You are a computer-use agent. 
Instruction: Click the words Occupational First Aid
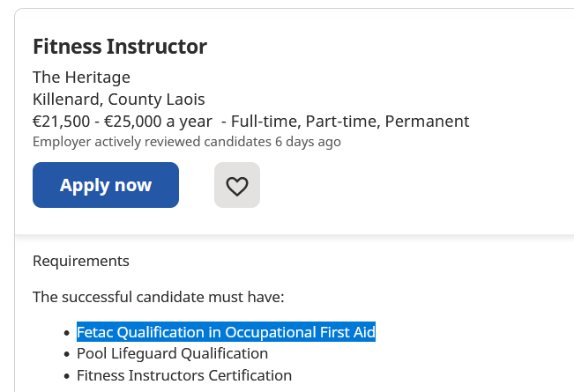point(300,332)
